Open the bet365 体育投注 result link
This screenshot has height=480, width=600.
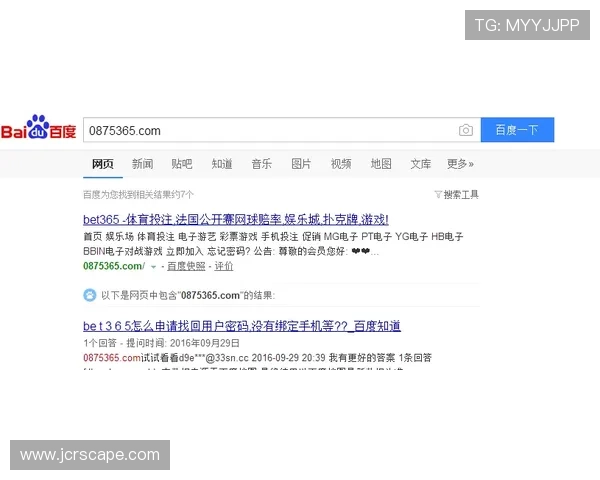(x=236, y=220)
